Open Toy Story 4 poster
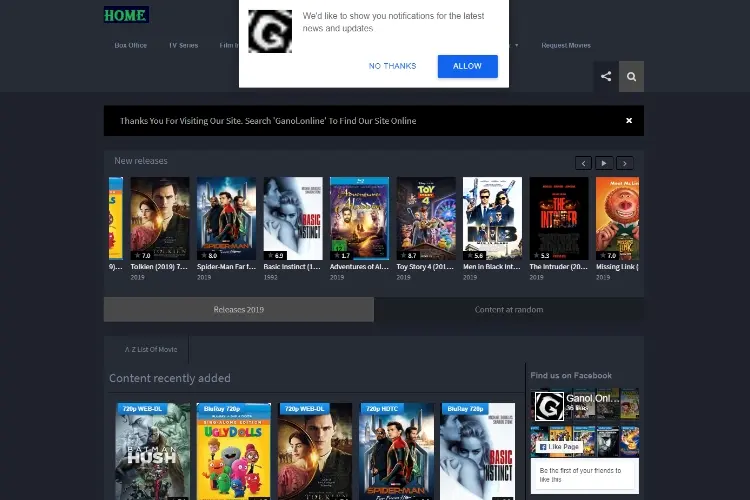 tap(426, 218)
